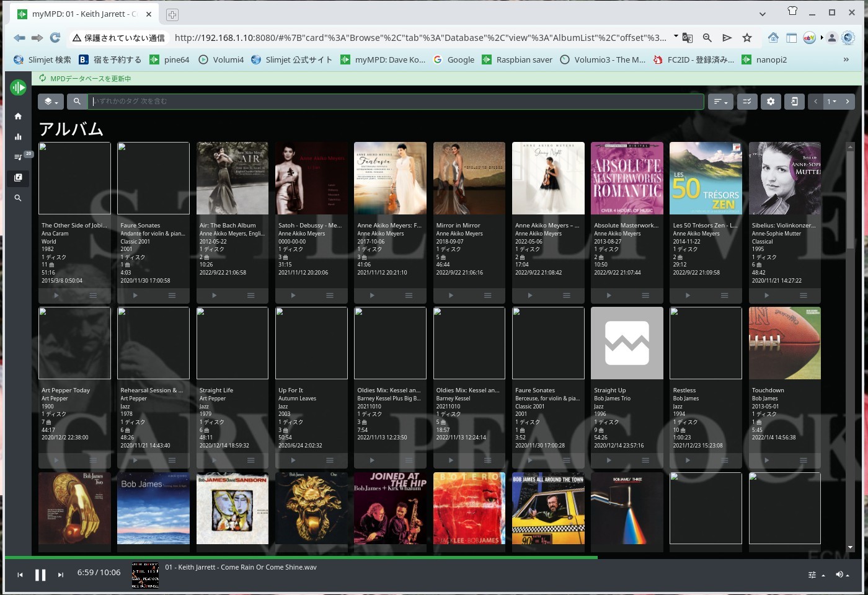Go to next album page
This screenshot has width=868, height=595.
(x=848, y=102)
